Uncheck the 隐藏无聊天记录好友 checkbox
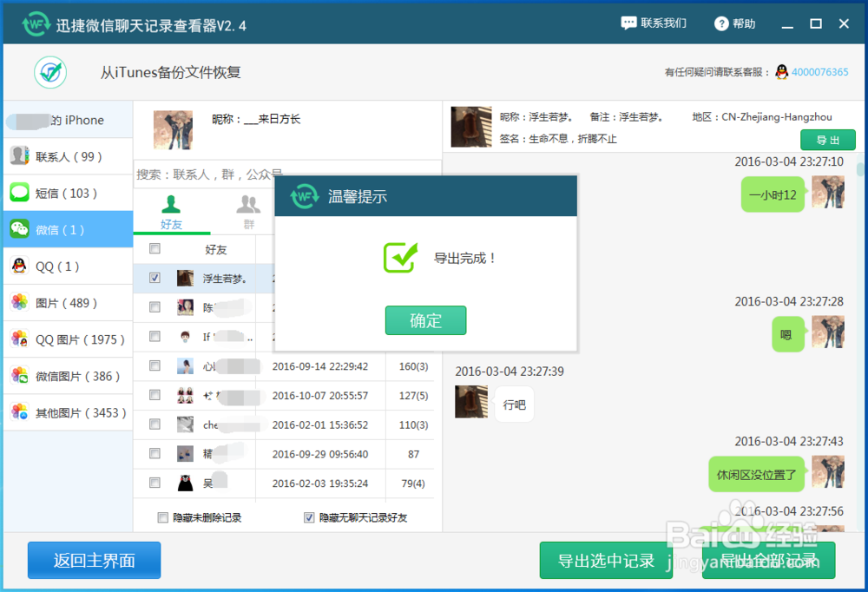 click(x=309, y=517)
